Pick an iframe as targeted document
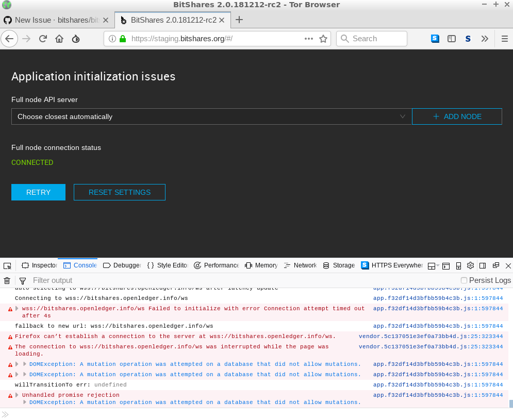Viewport: 513px width, 420px height. [433, 266]
